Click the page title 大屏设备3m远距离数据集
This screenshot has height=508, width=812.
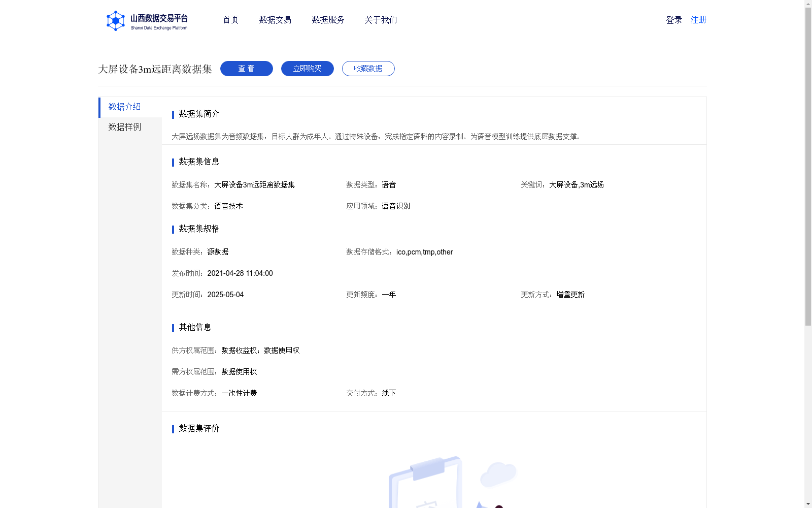[155, 69]
